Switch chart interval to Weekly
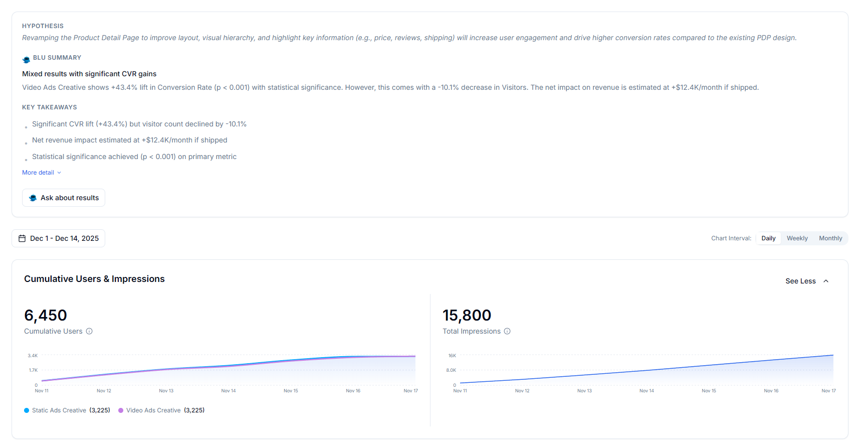 [x=797, y=238]
